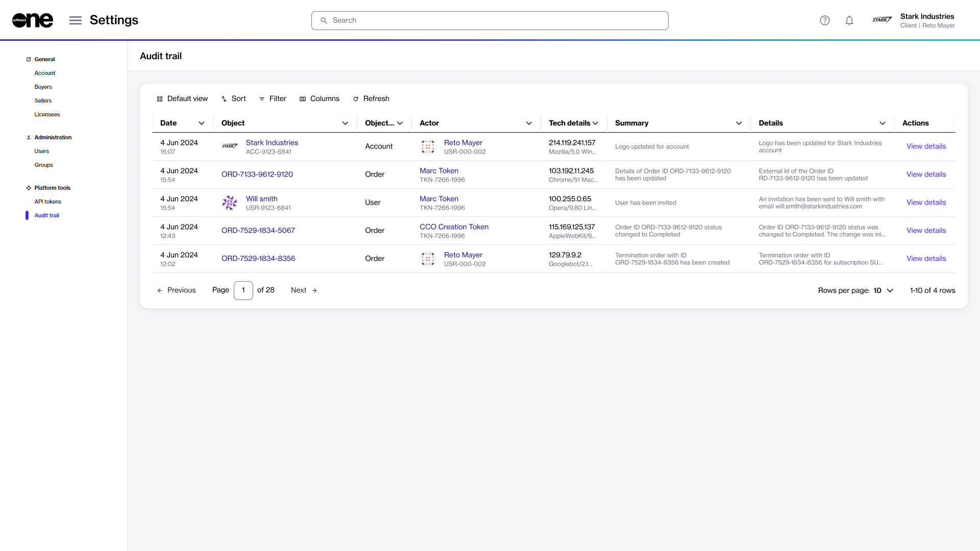
Task: Click the top Search input field
Action: [x=490, y=20]
